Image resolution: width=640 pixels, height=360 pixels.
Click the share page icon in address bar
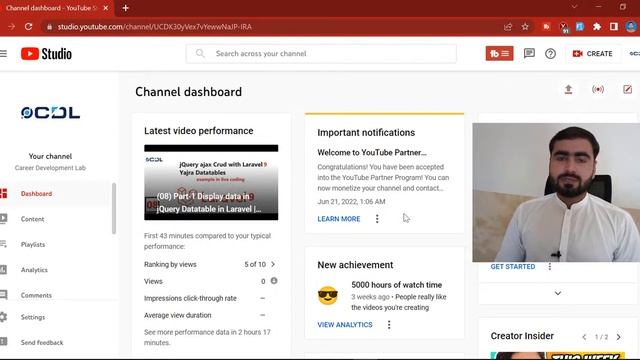pos(508,27)
